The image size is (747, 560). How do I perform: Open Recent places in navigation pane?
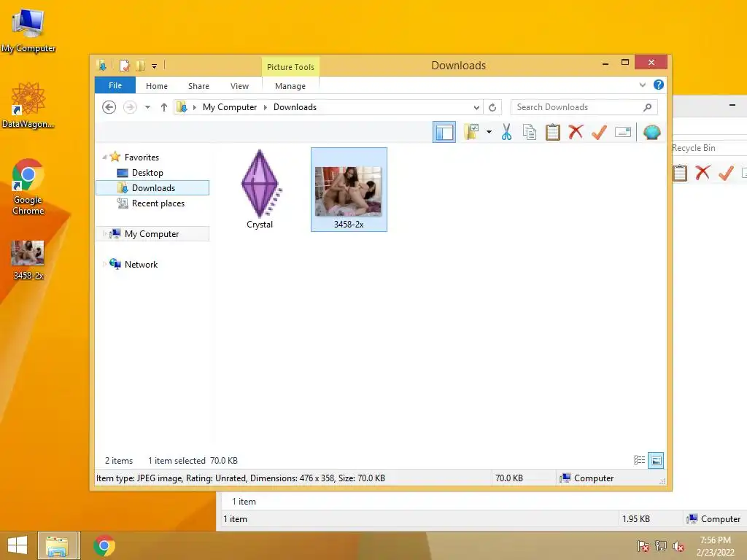(x=158, y=203)
